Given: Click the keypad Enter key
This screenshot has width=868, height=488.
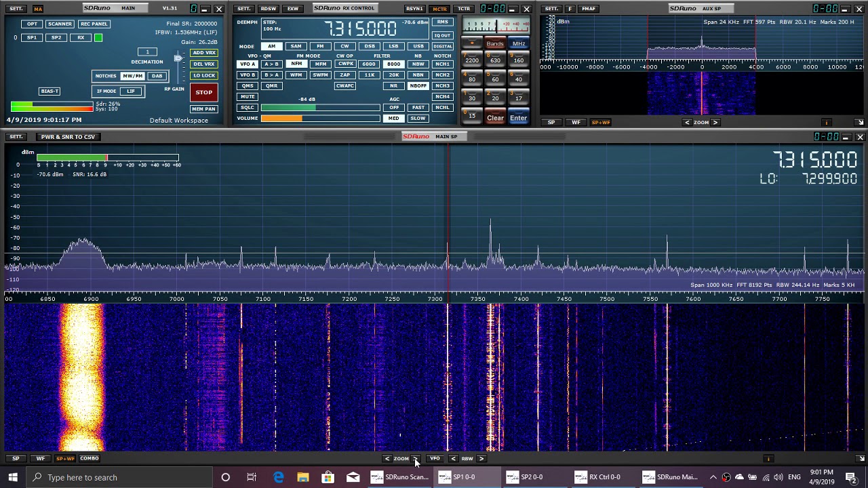Looking at the screenshot, I should (519, 118).
